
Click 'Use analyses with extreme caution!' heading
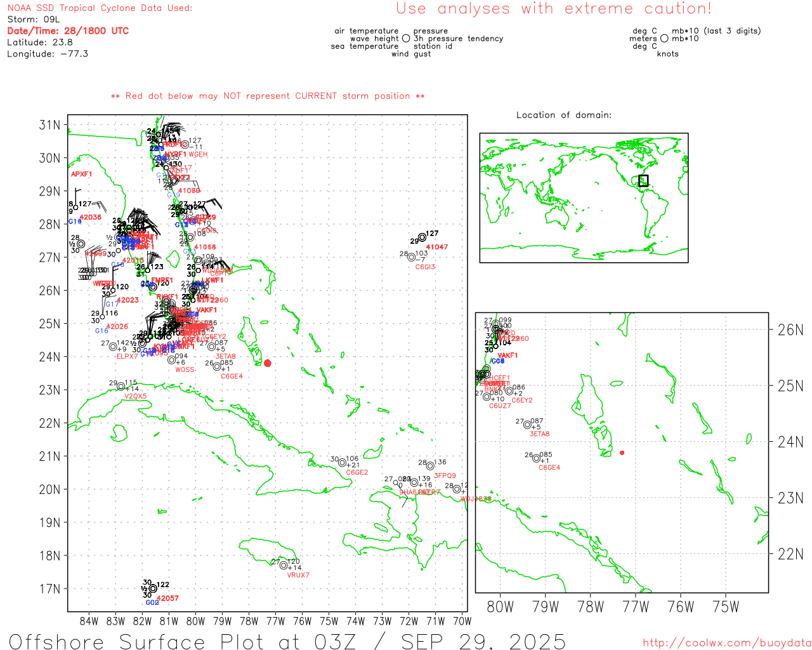point(554,8)
